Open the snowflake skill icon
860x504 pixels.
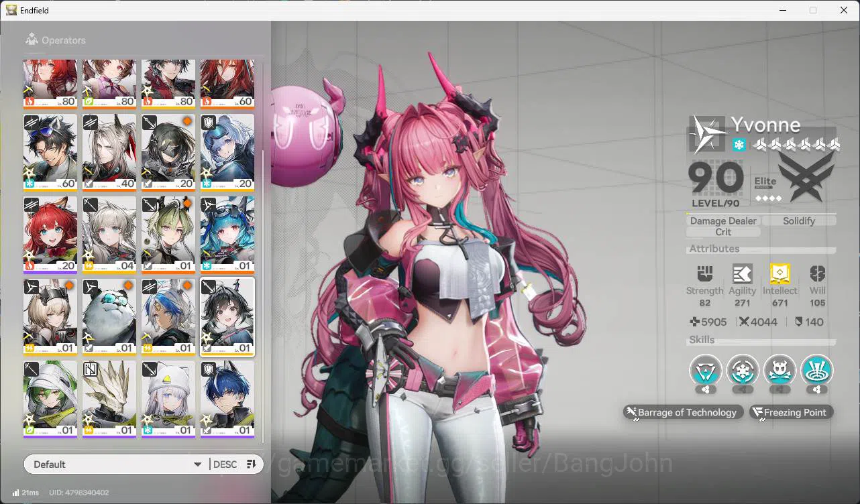(x=743, y=370)
